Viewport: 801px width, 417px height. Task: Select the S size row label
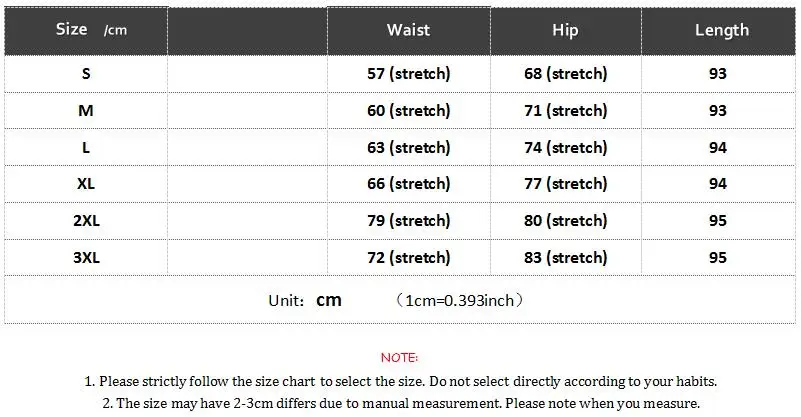click(86, 74)
